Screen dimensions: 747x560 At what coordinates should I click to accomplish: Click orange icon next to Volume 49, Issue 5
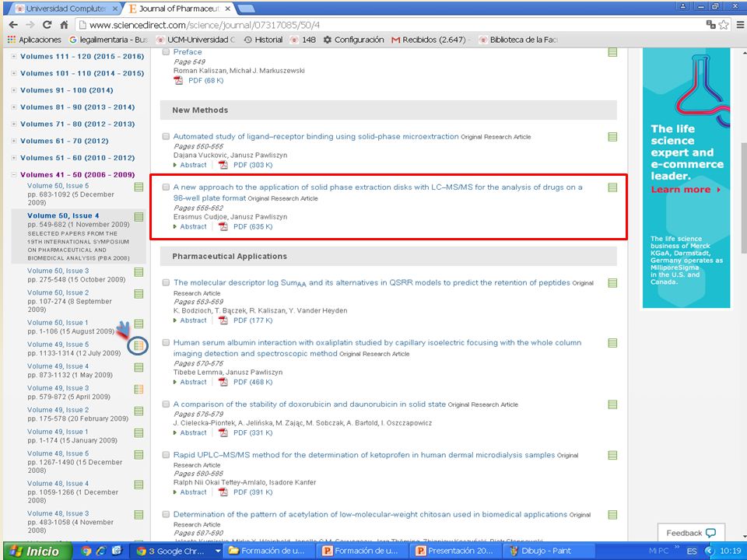(139, 345)
